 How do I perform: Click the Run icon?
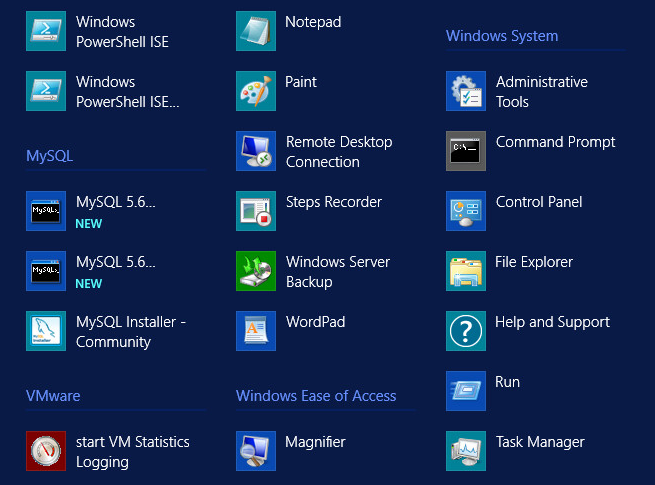[x=466, y=391]
